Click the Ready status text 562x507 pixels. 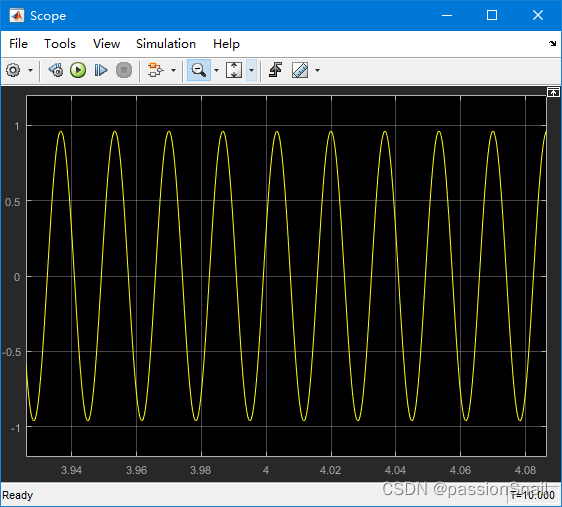18,495
